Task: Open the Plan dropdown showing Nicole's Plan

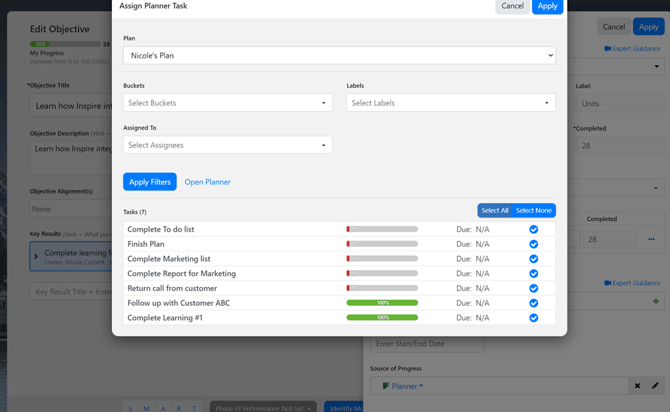Action: [339, 56]
